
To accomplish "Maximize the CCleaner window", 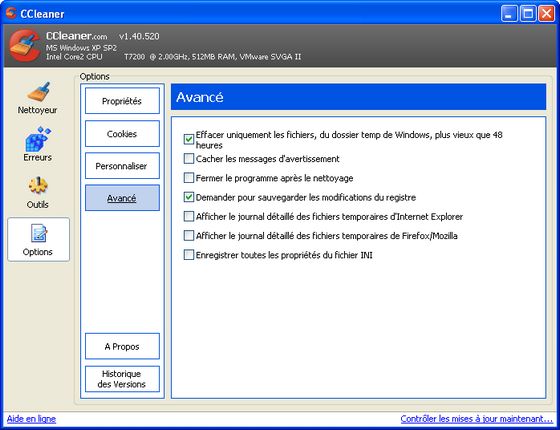I will [x=528, y=14].
